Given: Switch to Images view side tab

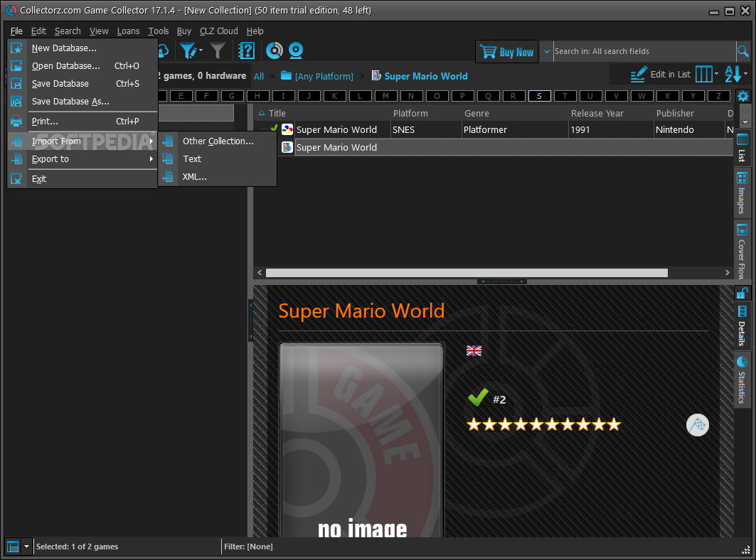Looking at the screenshot, I should coord(742,193).
